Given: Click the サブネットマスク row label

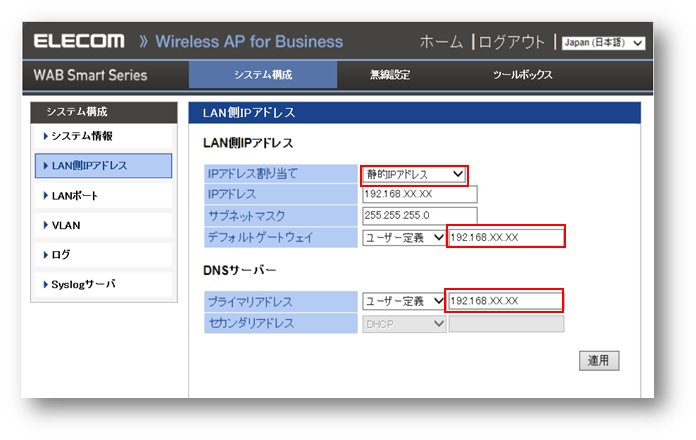Looking at the screenshot, I should (281, 216).
